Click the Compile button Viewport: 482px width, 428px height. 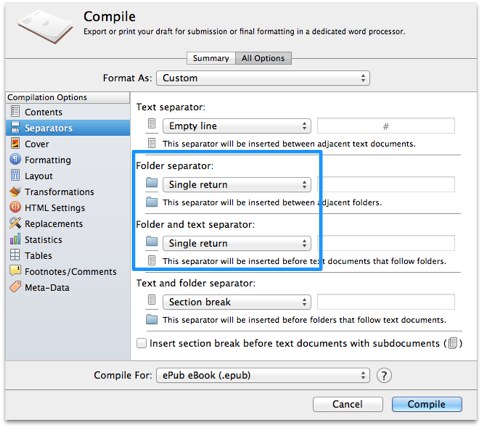coord(427,404)
